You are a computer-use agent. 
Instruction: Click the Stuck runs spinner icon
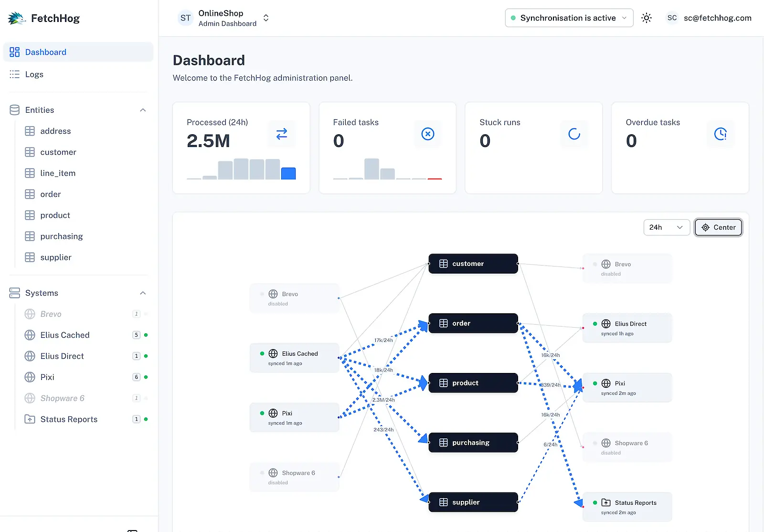[574, 134]
